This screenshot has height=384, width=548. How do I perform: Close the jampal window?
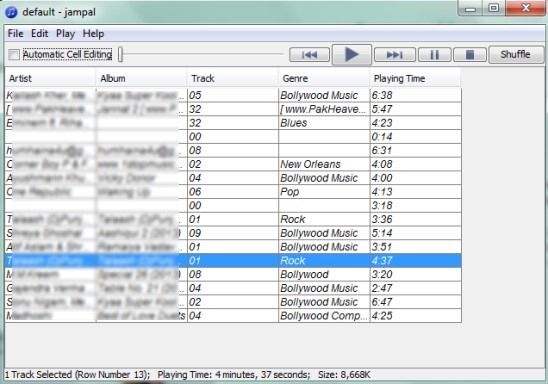(x=525, y=8)
